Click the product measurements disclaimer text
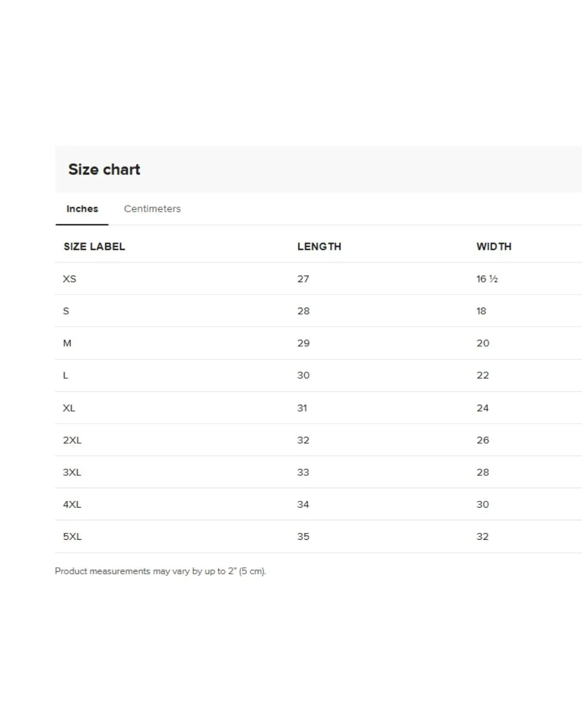This screenshot has height=728, width=582. 160,571
